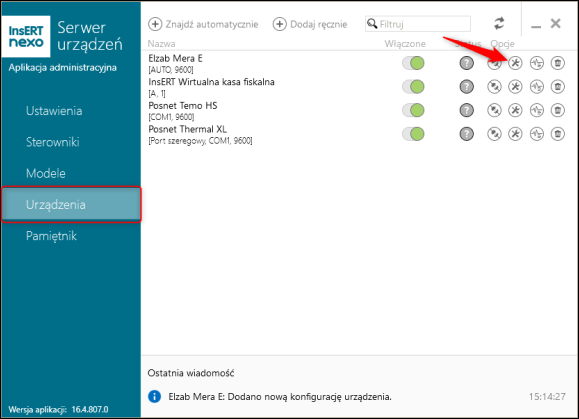The image size is (579, 419).
Task: Select the Elzab Mera E device name
Action: tap(175, 58)
